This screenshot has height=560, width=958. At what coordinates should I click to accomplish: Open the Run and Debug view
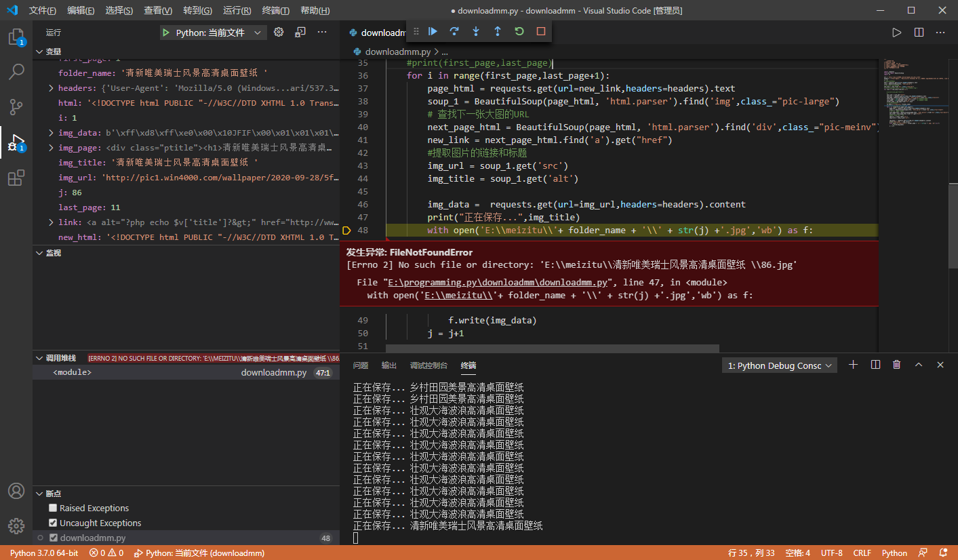16,143
